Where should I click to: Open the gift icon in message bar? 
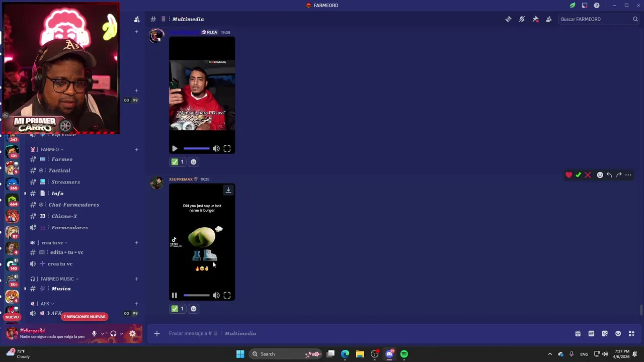pyautogui.click(x=578, y=333)
